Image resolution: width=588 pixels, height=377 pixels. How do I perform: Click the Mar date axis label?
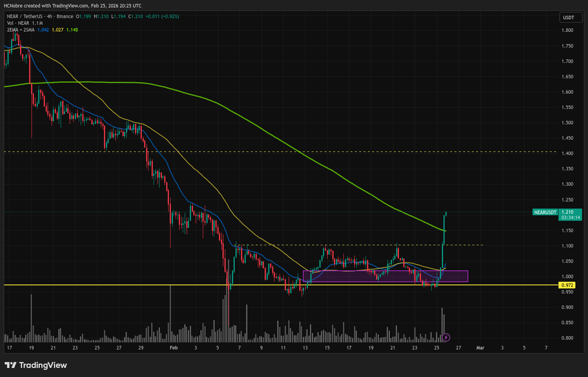coord(480,348)
